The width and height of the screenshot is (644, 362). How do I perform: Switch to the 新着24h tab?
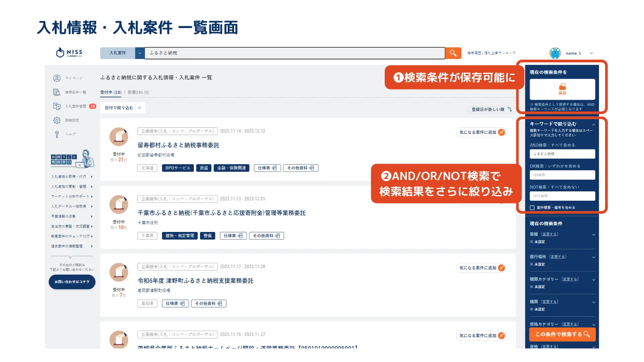138,92
